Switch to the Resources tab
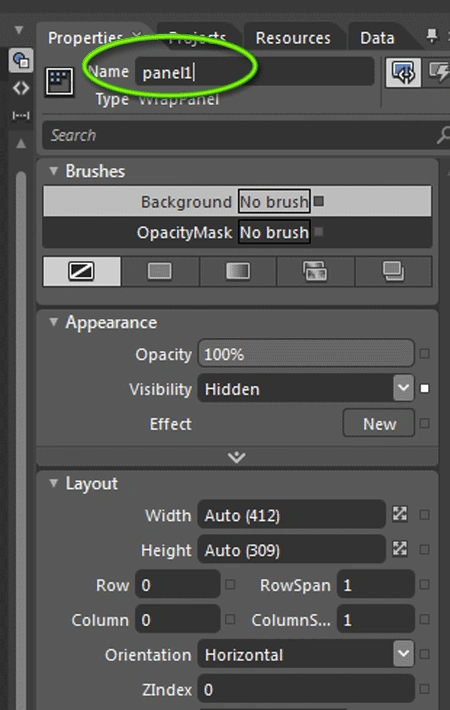450x710 pixels. pyautogui.click(x=293, y=38)
